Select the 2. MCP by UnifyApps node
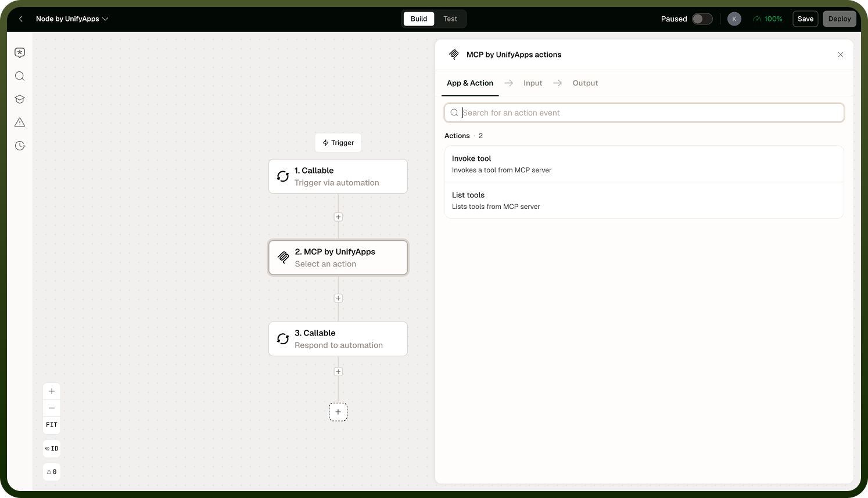The image size is (868, 498). click(x=338, y=258)
